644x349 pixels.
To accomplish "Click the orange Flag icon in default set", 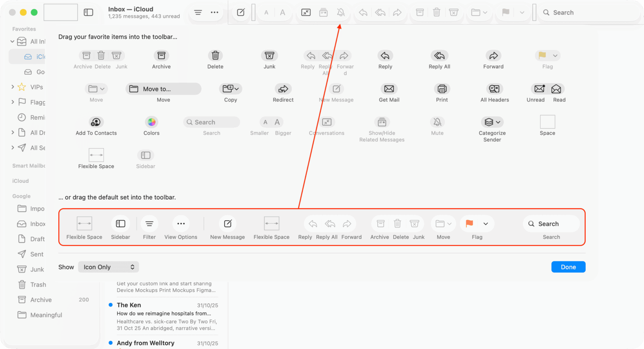I will coord(470,224).
